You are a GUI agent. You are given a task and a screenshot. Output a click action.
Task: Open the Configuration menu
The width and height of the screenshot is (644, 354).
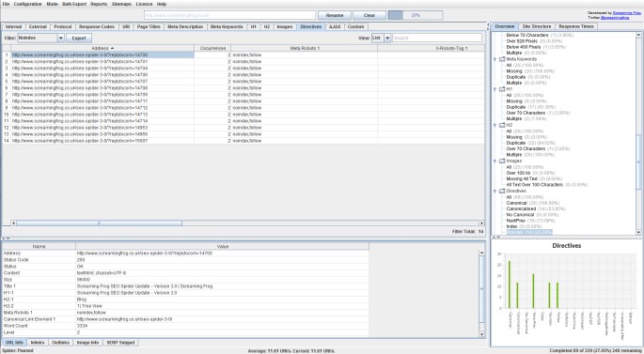tap(27, 4)
